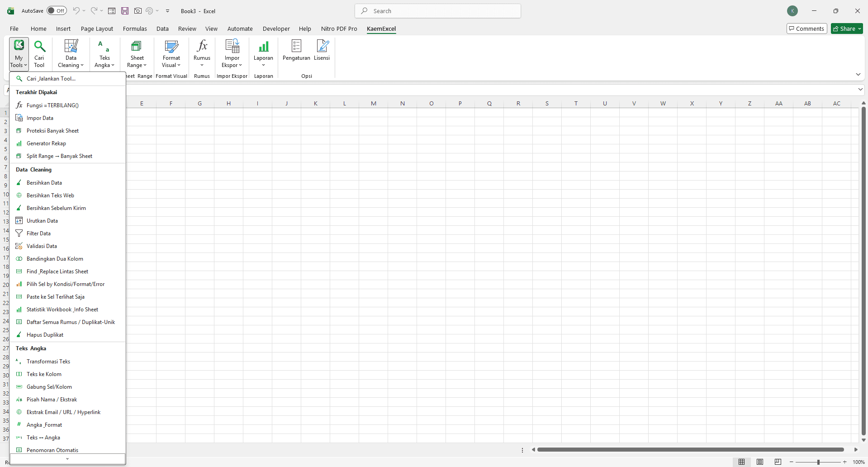Open Validasi Data tool

(x=67, y=246)
